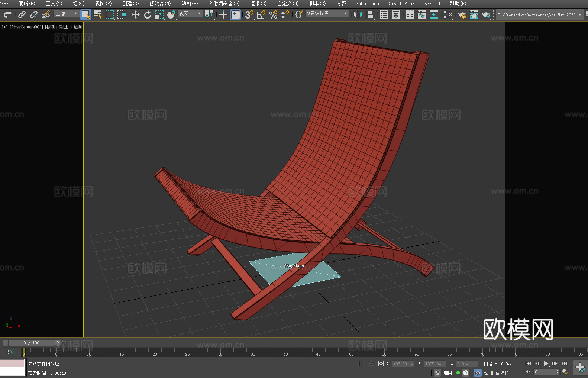Open the 图形编辑器(D) menu

(x=224, y=3)
